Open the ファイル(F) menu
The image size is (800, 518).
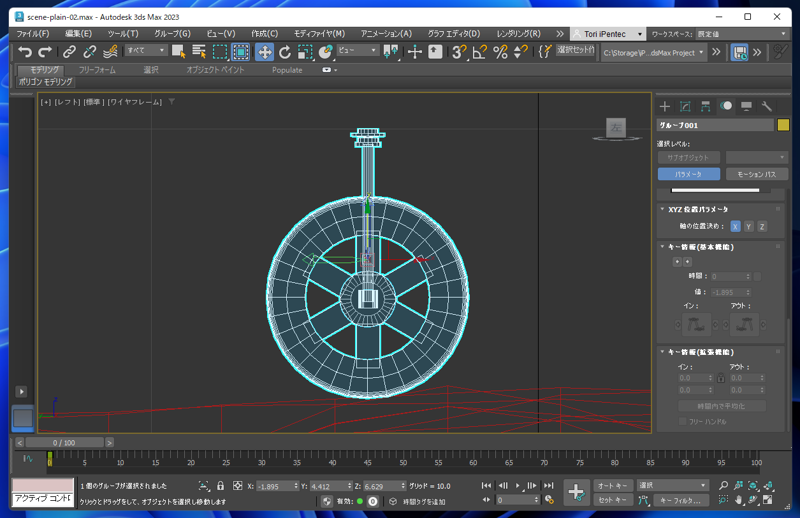[x=33, y=34]
